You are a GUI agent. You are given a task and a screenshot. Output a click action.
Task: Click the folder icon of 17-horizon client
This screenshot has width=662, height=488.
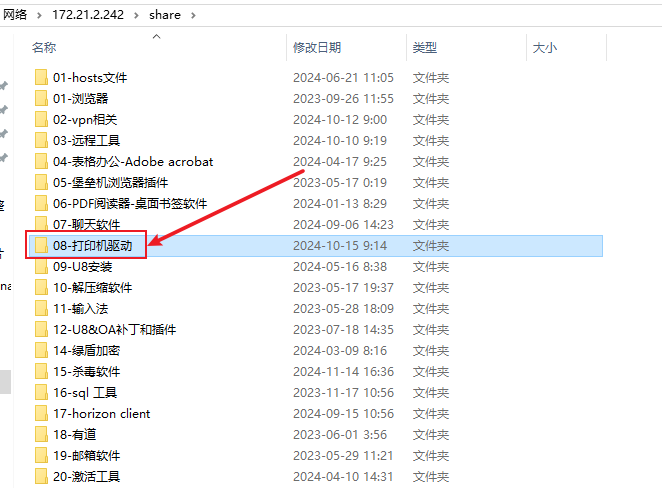[41, 413]
